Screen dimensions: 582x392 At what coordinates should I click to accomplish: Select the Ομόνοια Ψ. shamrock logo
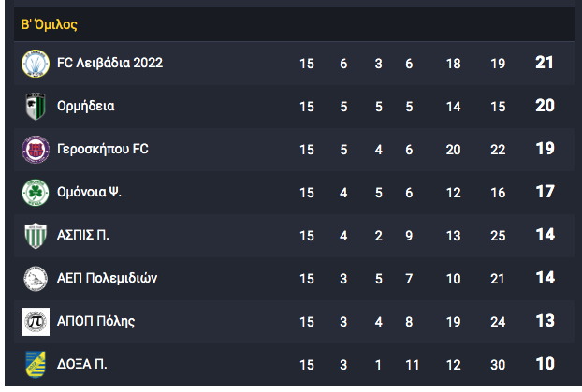click(36, 193)
